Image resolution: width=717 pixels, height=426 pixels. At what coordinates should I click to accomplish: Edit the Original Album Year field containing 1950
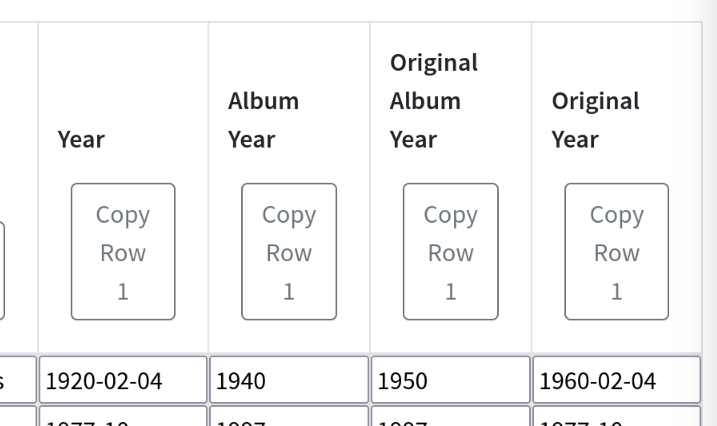tap(450, 380)
